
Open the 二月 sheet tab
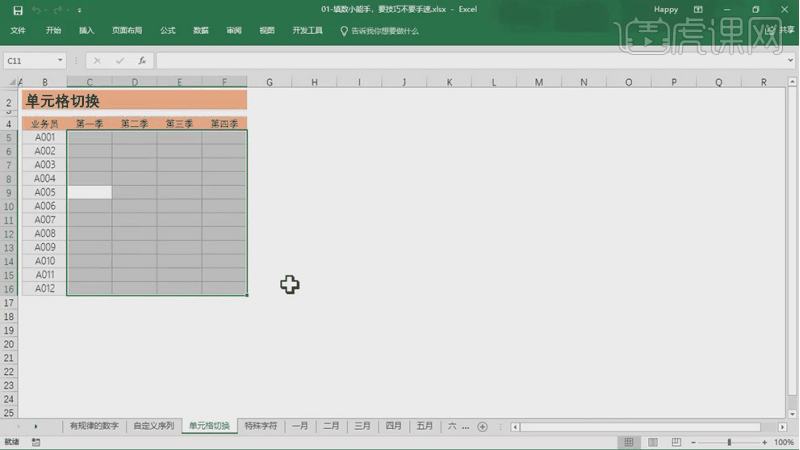331,426
